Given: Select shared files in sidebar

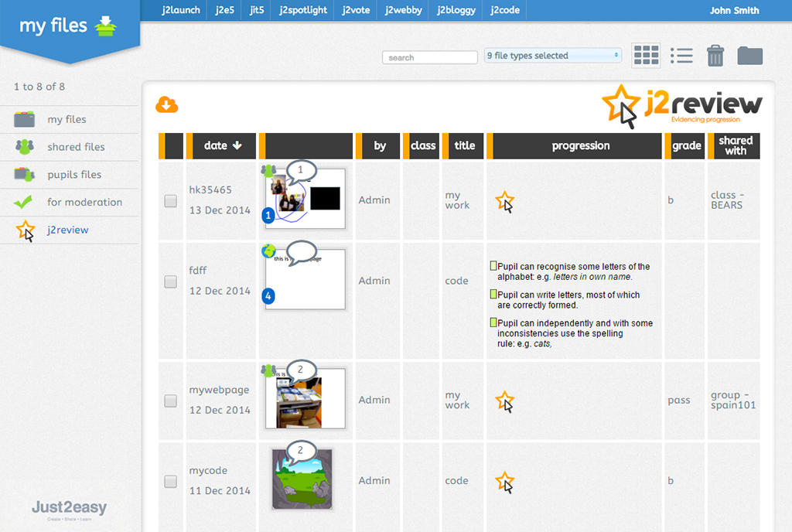Looking at the screenshot, I should click(76, 147).
